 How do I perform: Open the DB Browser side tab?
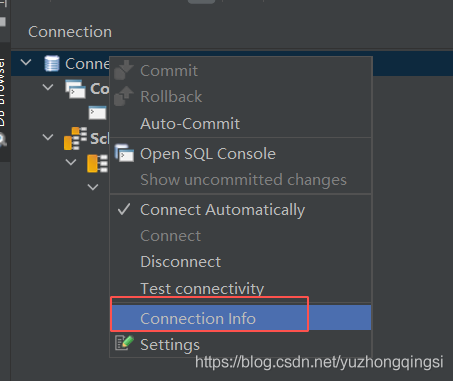(x=3, y=92)
